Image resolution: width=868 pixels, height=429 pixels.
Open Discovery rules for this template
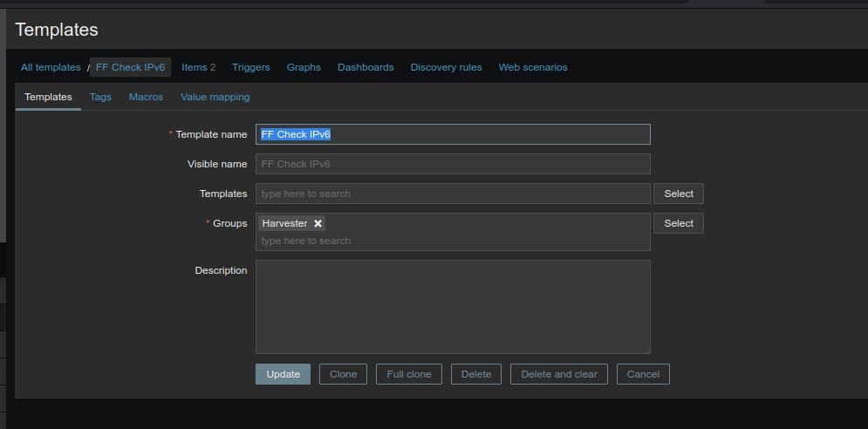coord(446,67)
